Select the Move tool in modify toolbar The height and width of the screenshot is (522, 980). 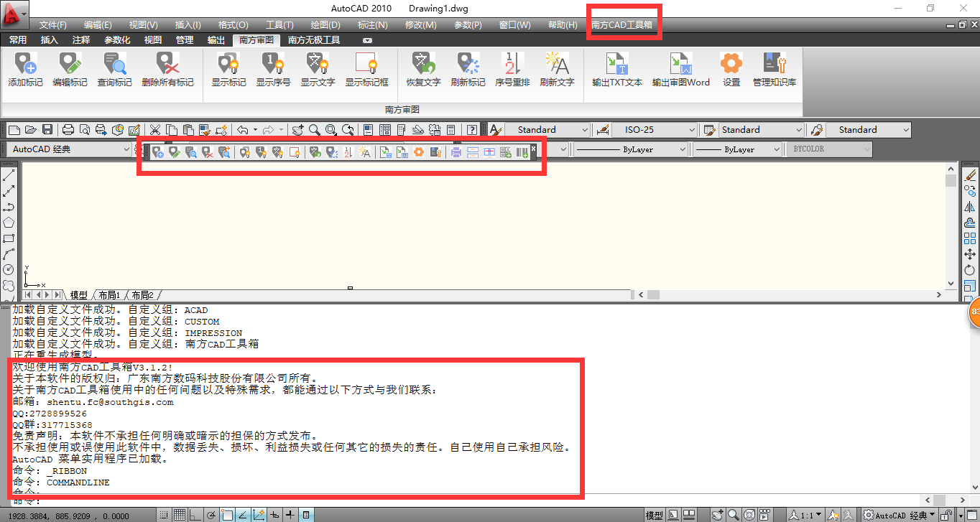click(970, 254)
